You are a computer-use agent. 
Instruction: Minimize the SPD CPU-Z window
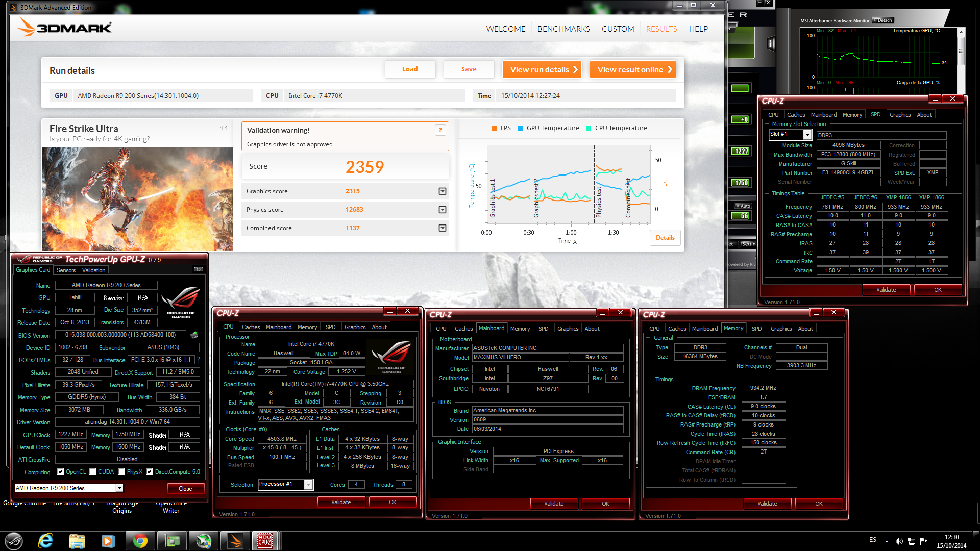click(935, 99)
